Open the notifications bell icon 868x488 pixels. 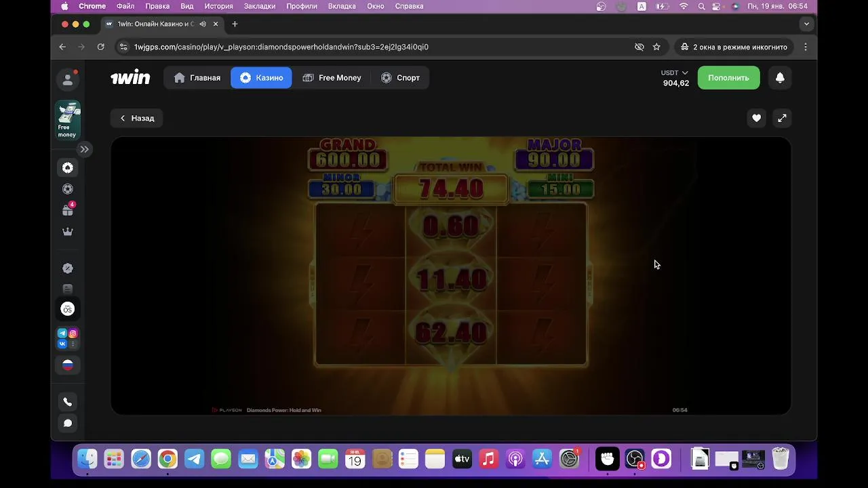780,78
